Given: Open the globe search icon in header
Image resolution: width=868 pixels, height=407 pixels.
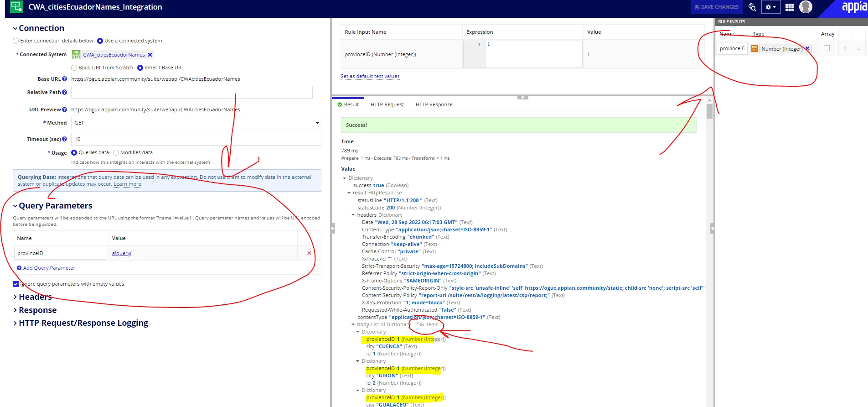Looking at the screenshot, I should tap(752, 7).
